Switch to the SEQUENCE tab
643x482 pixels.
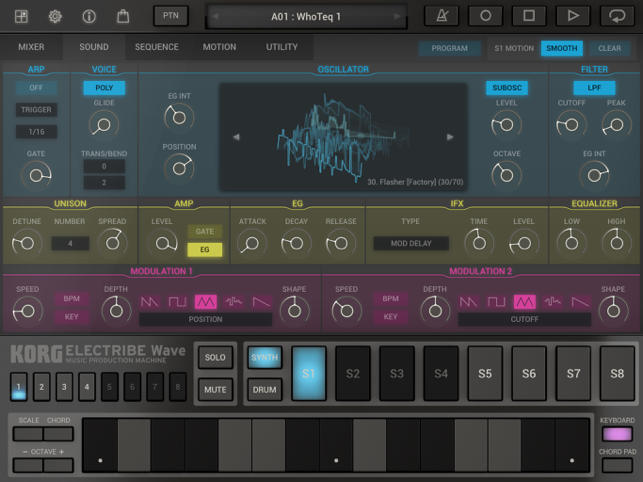(156, 47)
